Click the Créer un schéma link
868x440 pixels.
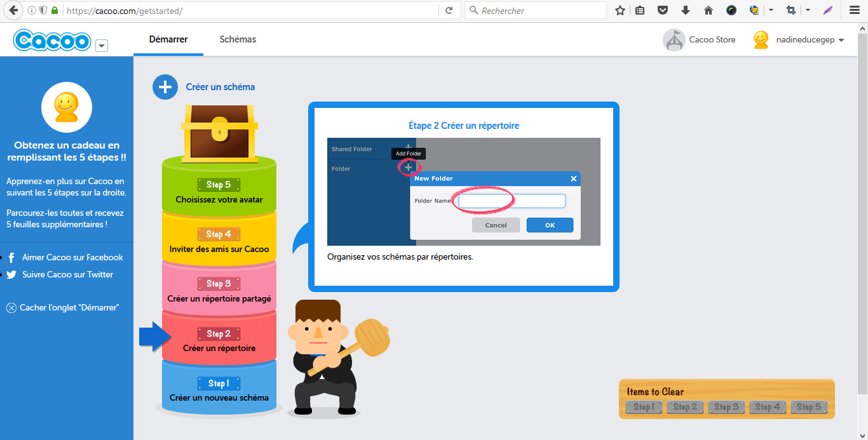click(220, 87)
